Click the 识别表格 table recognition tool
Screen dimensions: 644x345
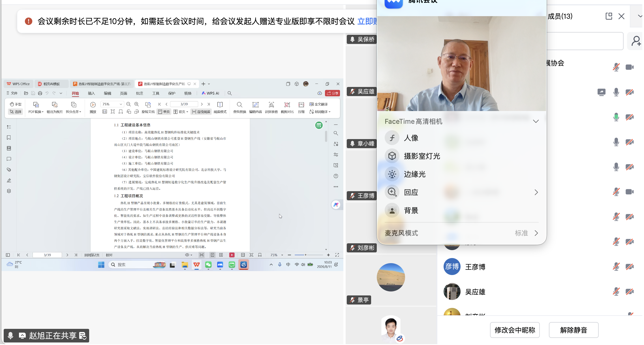pos(271,108)
